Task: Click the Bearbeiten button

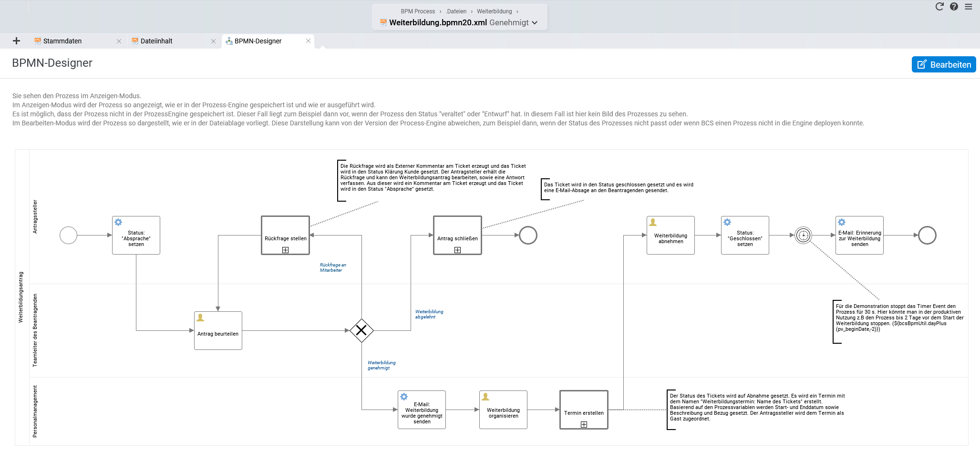Action: pyautogui.click(x=944, y=64)
